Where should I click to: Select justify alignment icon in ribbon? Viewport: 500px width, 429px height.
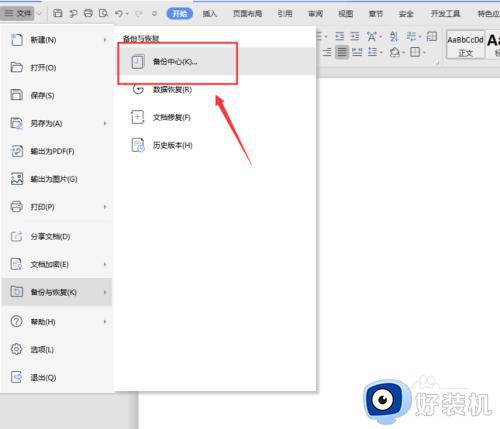point(342,52)
